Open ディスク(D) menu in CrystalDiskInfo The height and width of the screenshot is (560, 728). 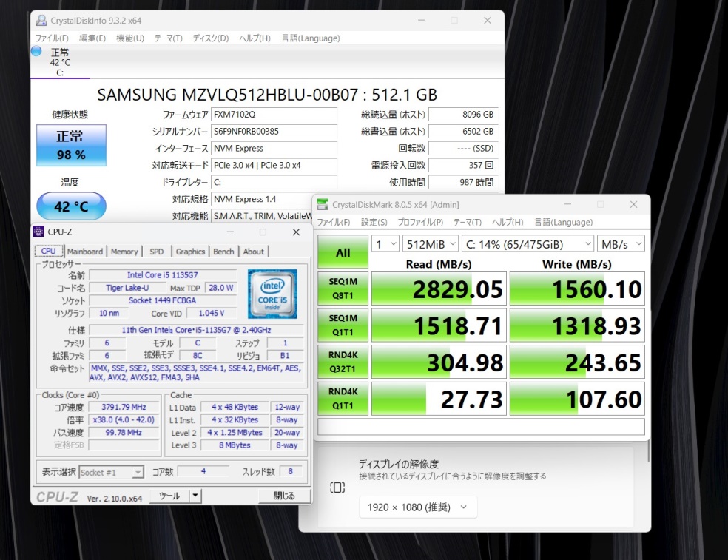pos(211,38)
